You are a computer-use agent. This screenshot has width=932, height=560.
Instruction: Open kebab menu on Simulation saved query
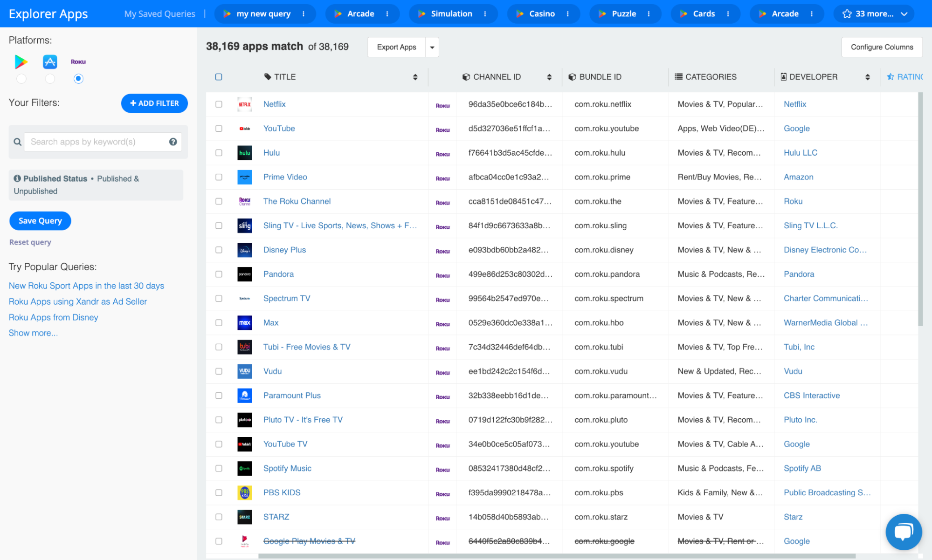coord(485,14)
